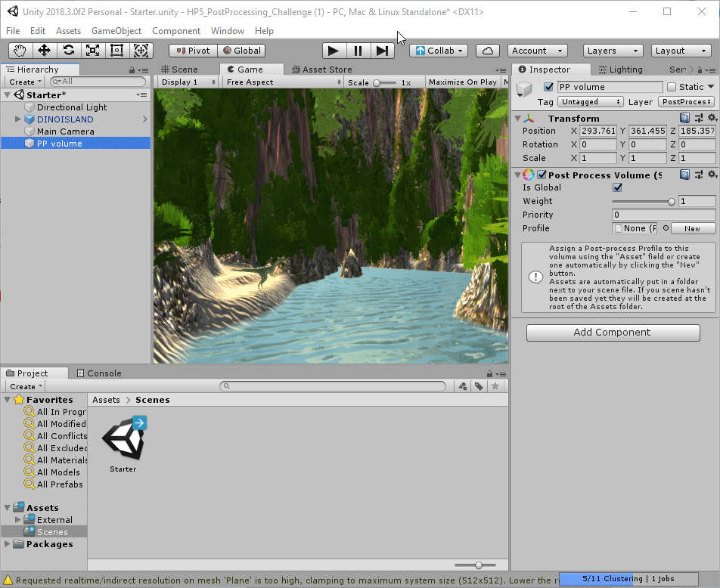Enable the Static checkbox

point(672,87)
